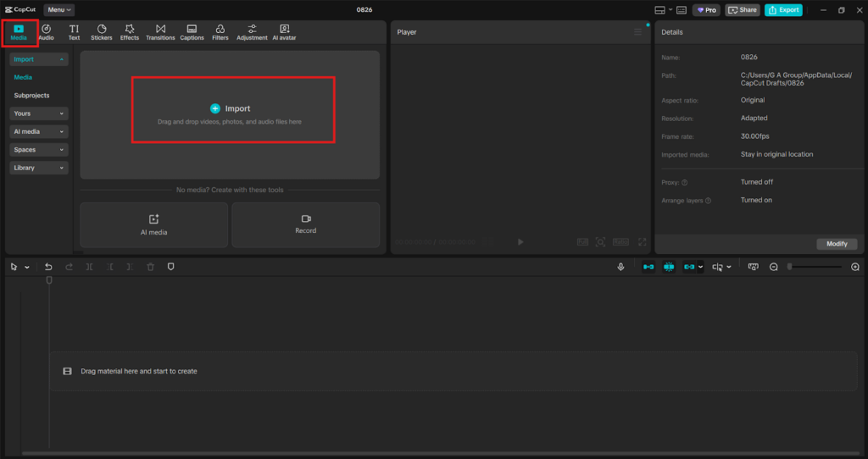Open the Effects panel

tap(130, 32)
